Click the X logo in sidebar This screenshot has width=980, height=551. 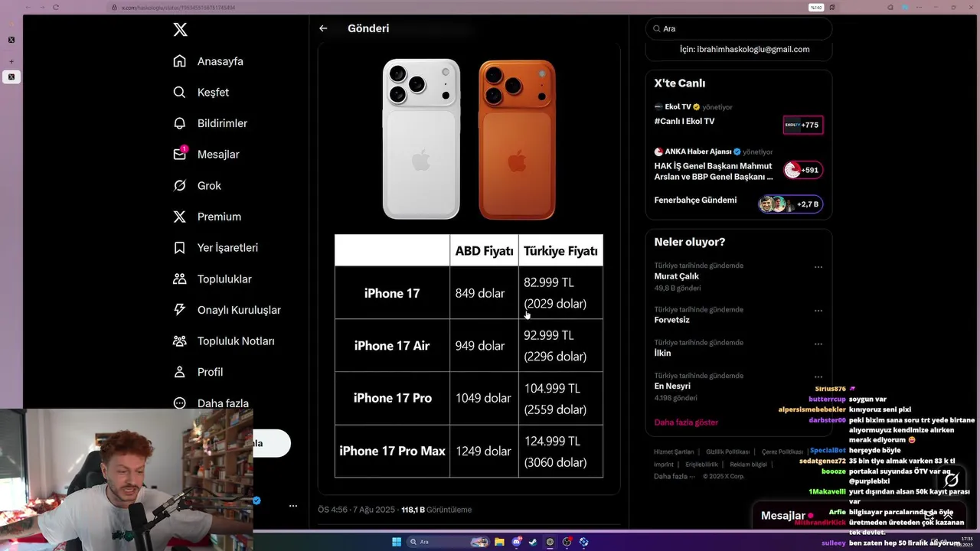180,30
